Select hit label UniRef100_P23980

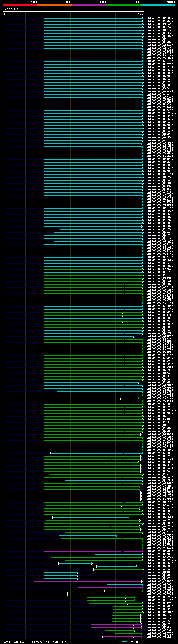(x=160, y=352)
